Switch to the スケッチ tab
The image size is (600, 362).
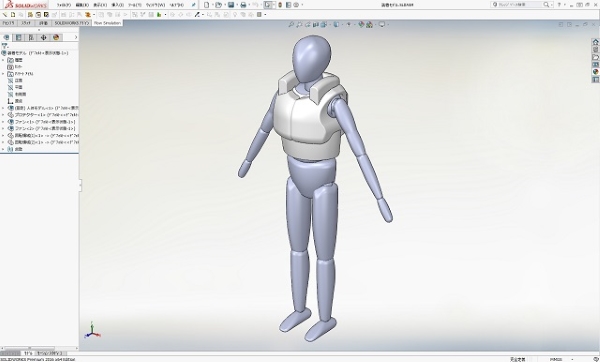point(26,23)
